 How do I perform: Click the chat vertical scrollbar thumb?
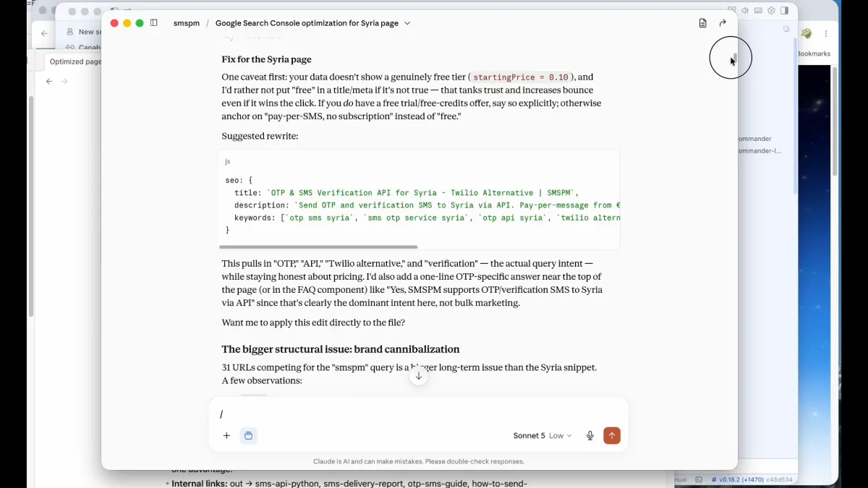click(735, 58)
